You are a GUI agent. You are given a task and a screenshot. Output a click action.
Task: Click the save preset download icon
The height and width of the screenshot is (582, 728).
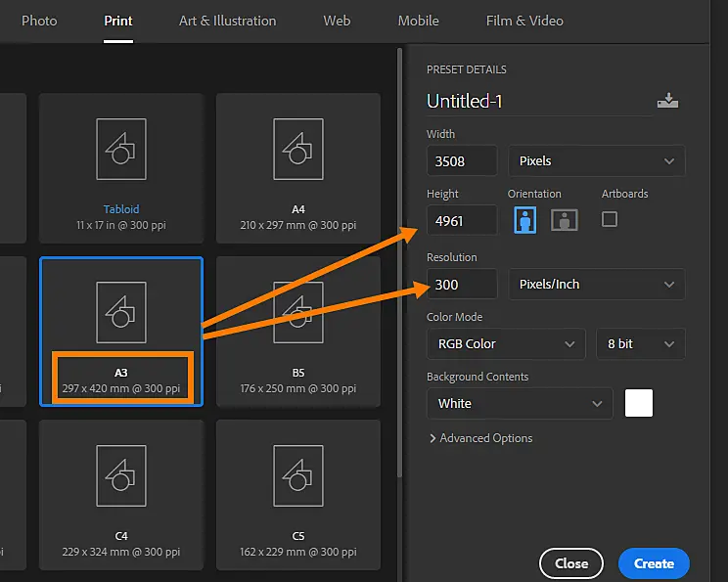pyautogui.click(x=667, y=100)
